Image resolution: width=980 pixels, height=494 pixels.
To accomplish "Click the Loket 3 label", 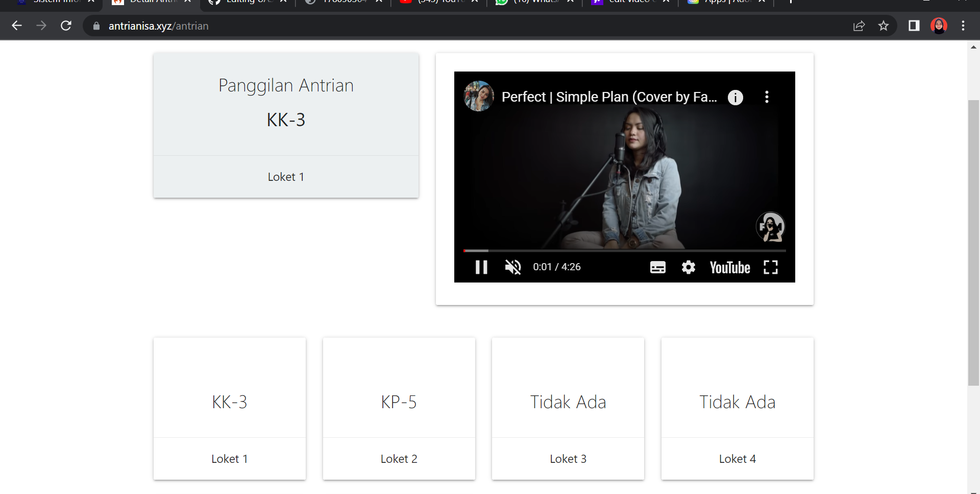I will (x=568, y=459).
